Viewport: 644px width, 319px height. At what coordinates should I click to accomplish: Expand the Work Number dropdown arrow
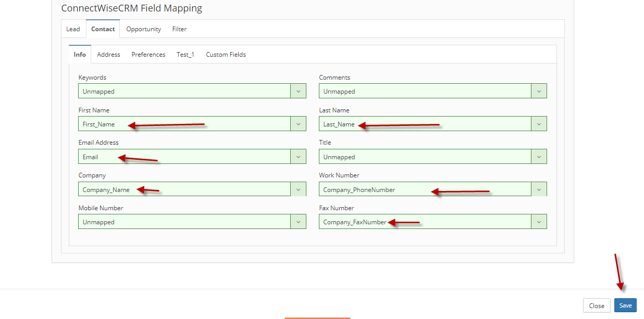pyautogui.click(x=539, y=189)
